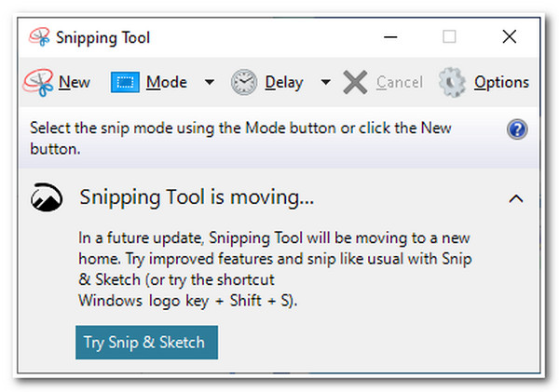Image resolution: width=559 pixels, height=392 pixels.
Task: Open help via blue question mark icon
Action: [517, 129]
